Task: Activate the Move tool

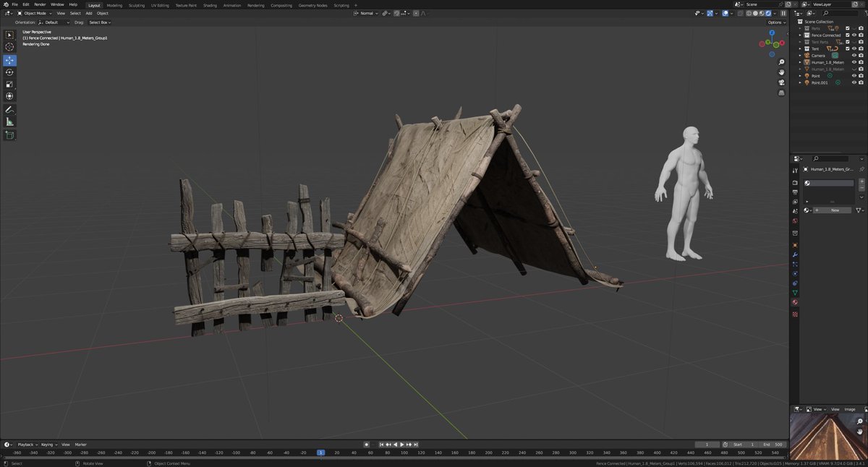Action: (x=10, y=60)
